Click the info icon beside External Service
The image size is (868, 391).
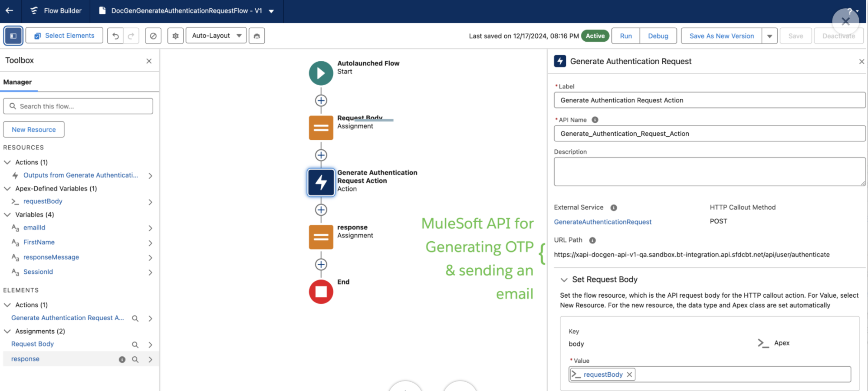[x=613, y=207]
